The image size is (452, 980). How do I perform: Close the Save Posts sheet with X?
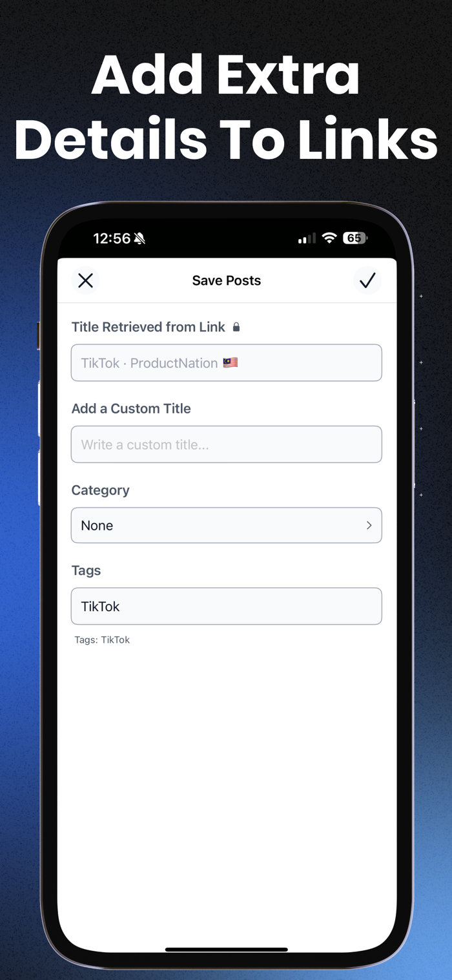tap(85, 280)
